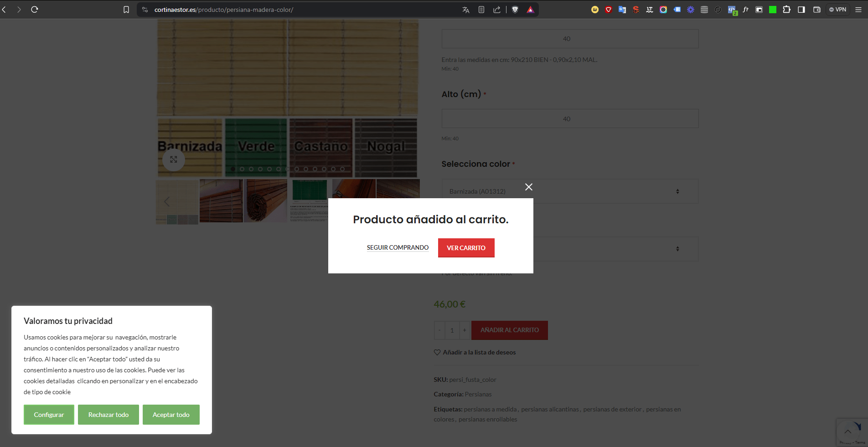Click SEGUIR COMPRANDO link
The width and height of the screenshot is (868, 447).
click(398, 247)
